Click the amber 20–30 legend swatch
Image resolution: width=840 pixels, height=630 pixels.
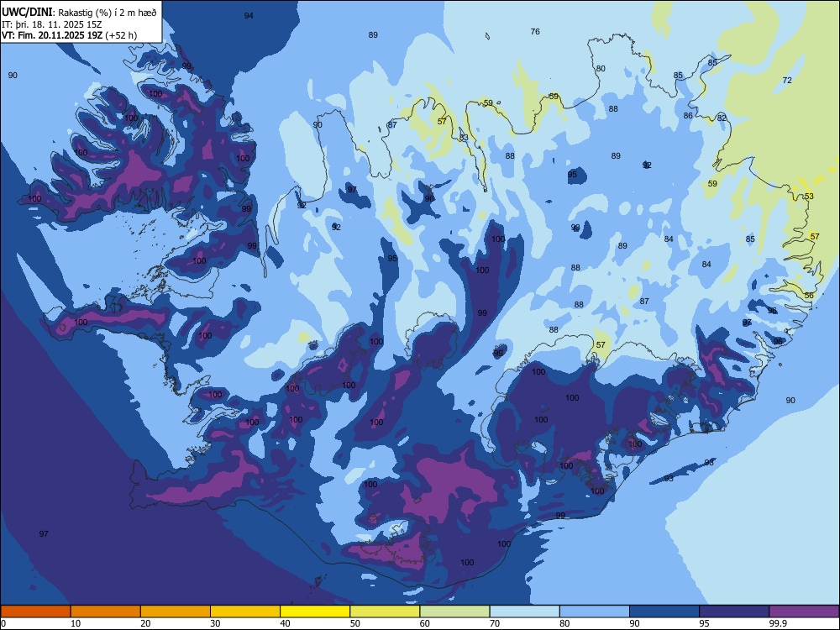tap(176, 612)
